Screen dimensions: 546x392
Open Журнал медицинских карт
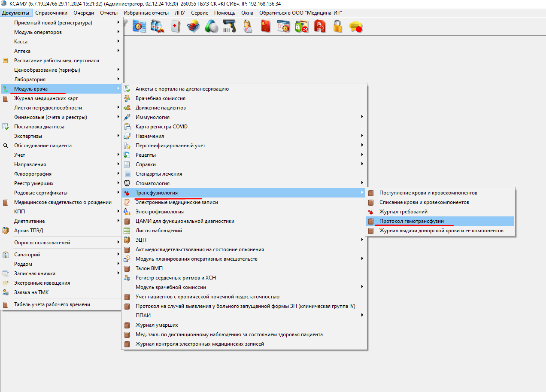[x=46, y=98]
